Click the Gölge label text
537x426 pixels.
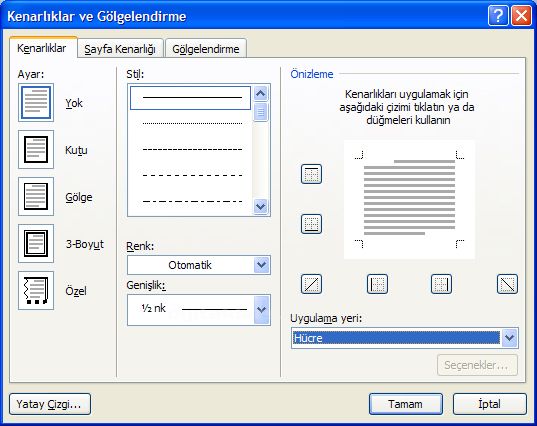tap(79, 197)
